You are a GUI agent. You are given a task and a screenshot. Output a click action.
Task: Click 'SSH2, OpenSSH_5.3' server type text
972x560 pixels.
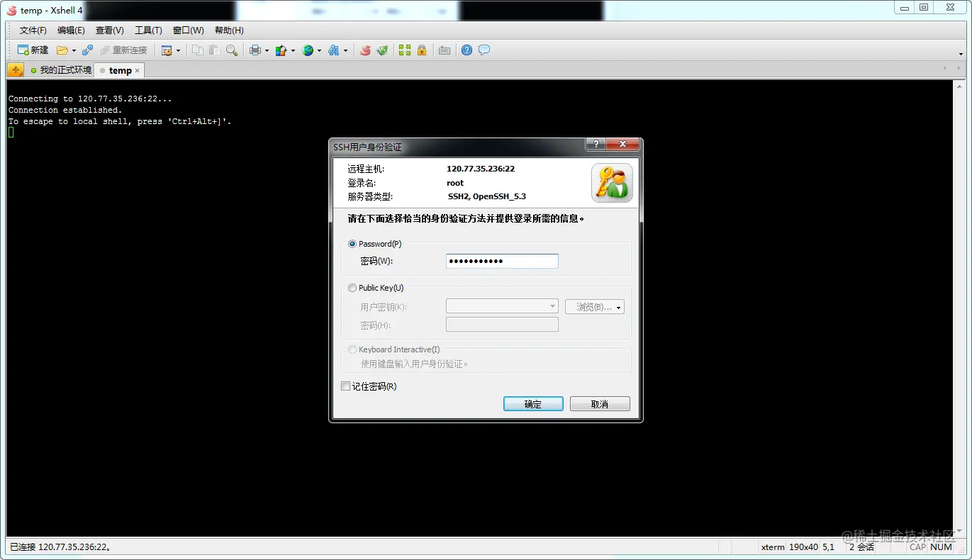(487, 196)
